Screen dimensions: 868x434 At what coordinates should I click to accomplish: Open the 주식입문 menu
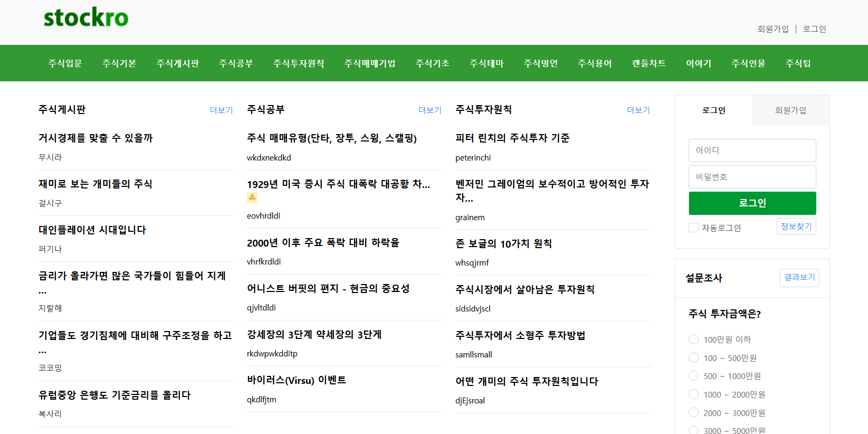pyautogui.click(x=65, y=63)
